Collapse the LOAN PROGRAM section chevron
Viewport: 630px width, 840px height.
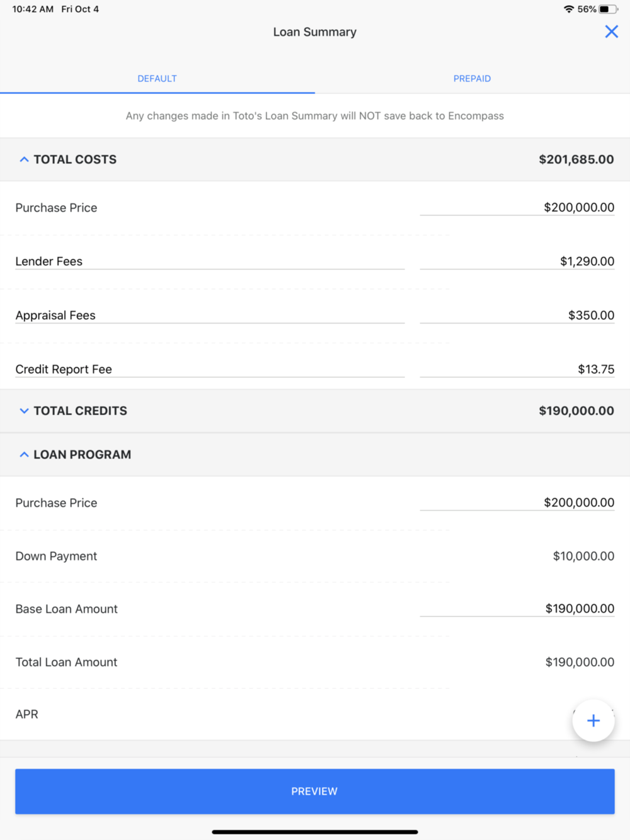pyautogui.click(x=24, y=455)
